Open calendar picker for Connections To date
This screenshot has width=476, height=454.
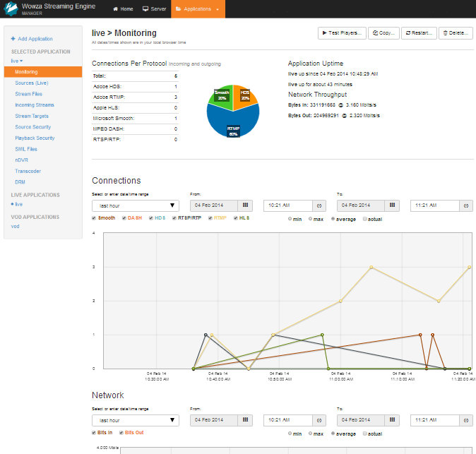[x=392, y=205]
